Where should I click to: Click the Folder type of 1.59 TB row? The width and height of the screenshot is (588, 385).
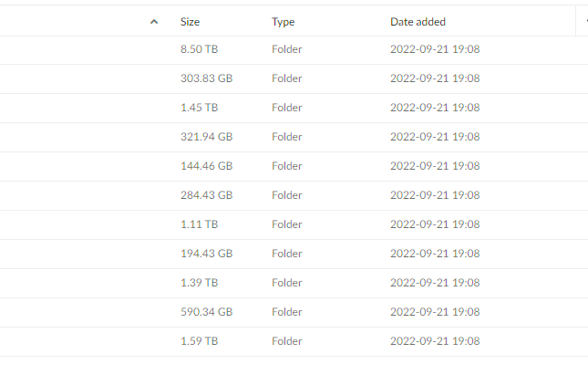[x=286, y=341]
